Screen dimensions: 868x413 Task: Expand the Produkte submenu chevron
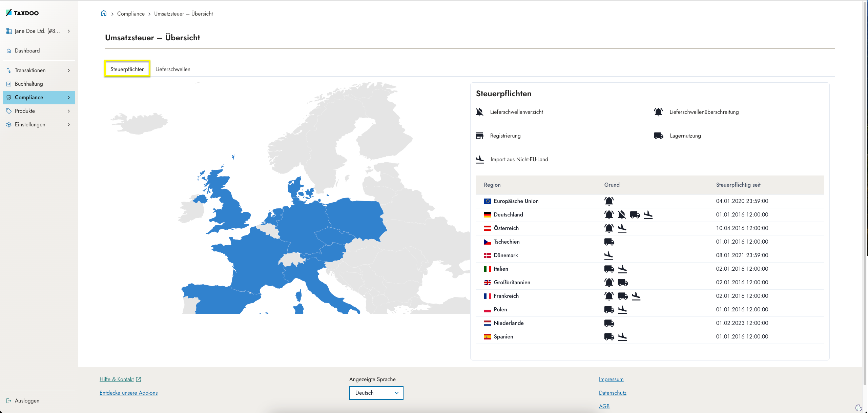point(69,111)
